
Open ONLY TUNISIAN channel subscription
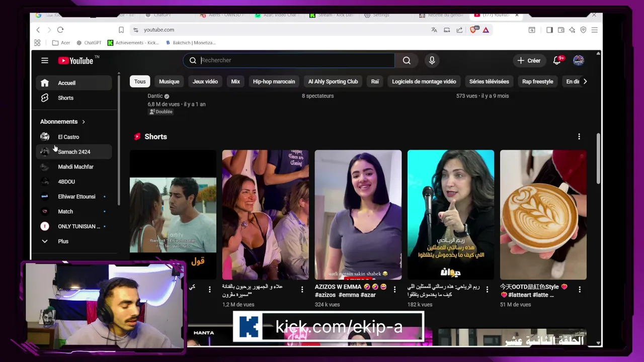(73, 226)
